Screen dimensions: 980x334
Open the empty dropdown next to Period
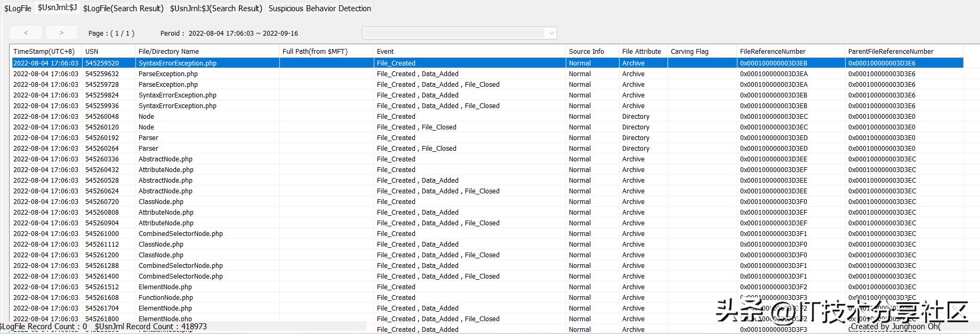[x=459, y=33]
